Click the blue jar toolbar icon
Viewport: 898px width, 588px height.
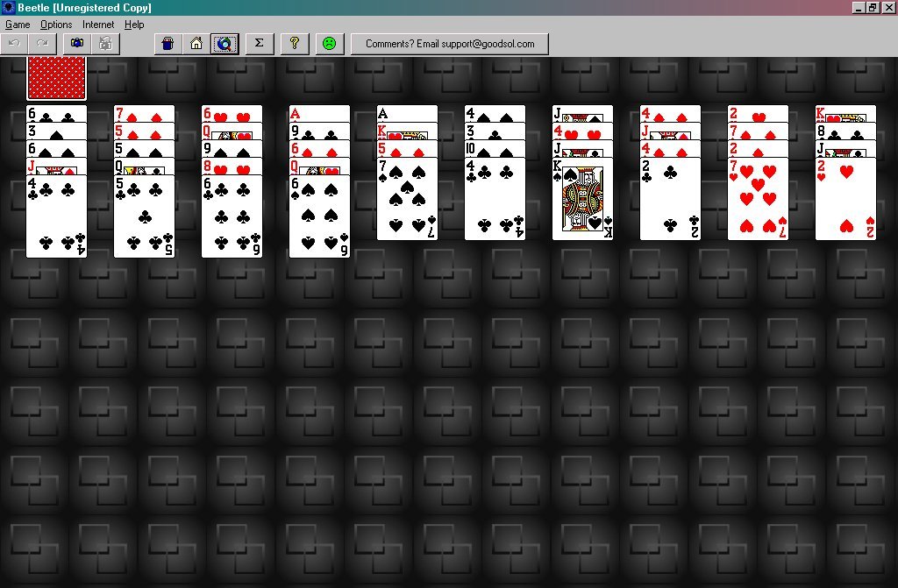[x=168, y=43]
